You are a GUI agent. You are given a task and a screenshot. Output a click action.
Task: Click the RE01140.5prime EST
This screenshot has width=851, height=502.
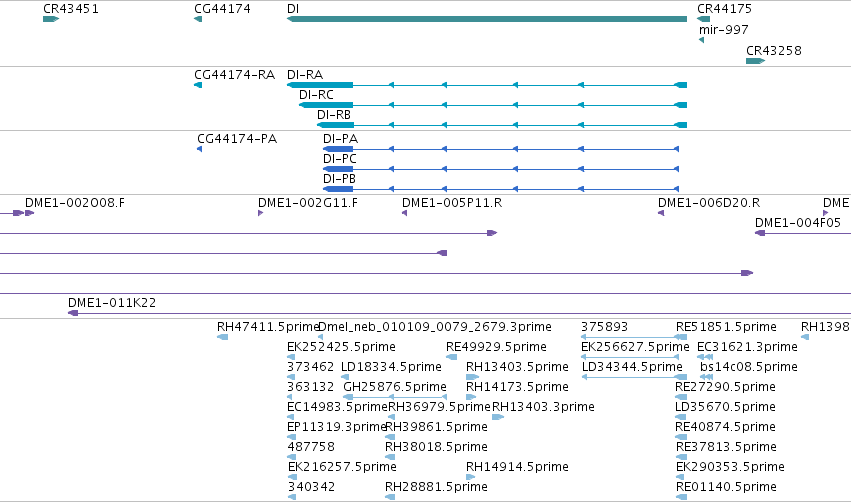click(682, 497)
